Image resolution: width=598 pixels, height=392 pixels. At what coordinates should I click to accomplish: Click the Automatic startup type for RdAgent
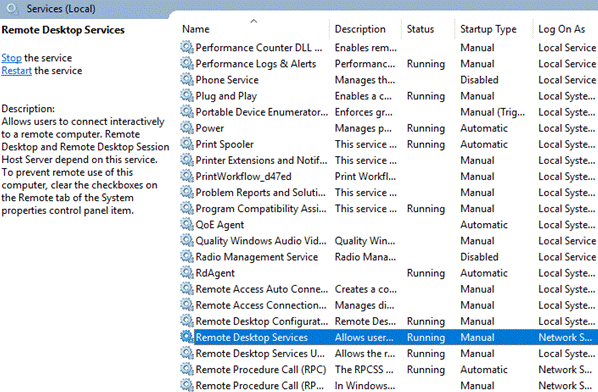click(x=484, y=273)
